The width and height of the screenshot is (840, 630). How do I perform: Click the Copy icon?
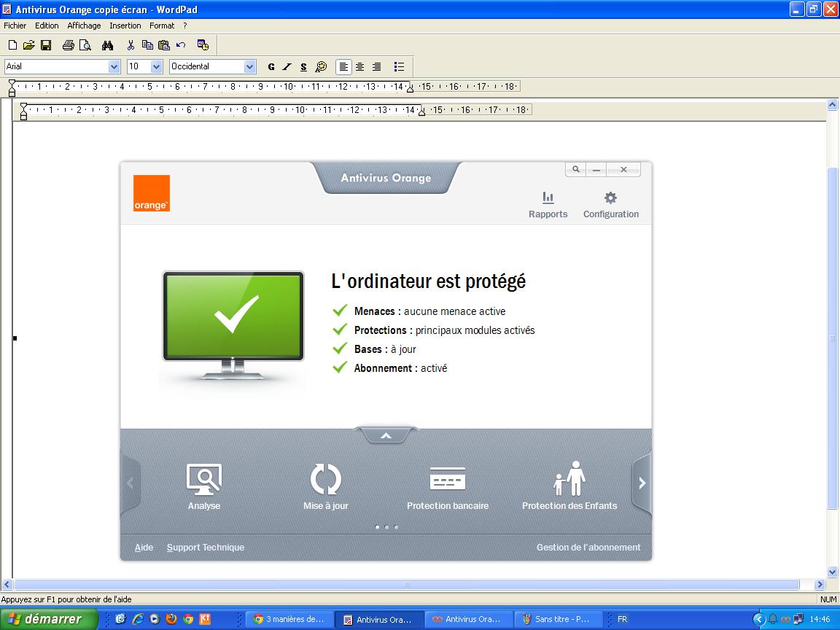[x=147, y=45]
